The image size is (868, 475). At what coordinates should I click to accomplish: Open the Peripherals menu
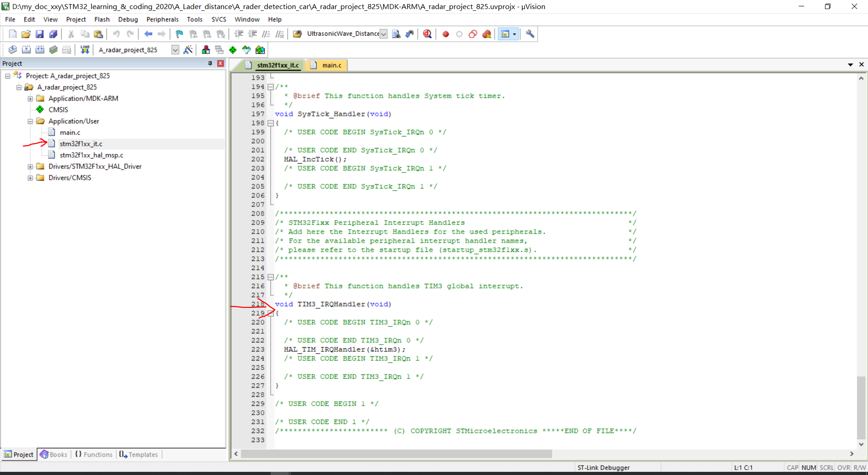162,19
